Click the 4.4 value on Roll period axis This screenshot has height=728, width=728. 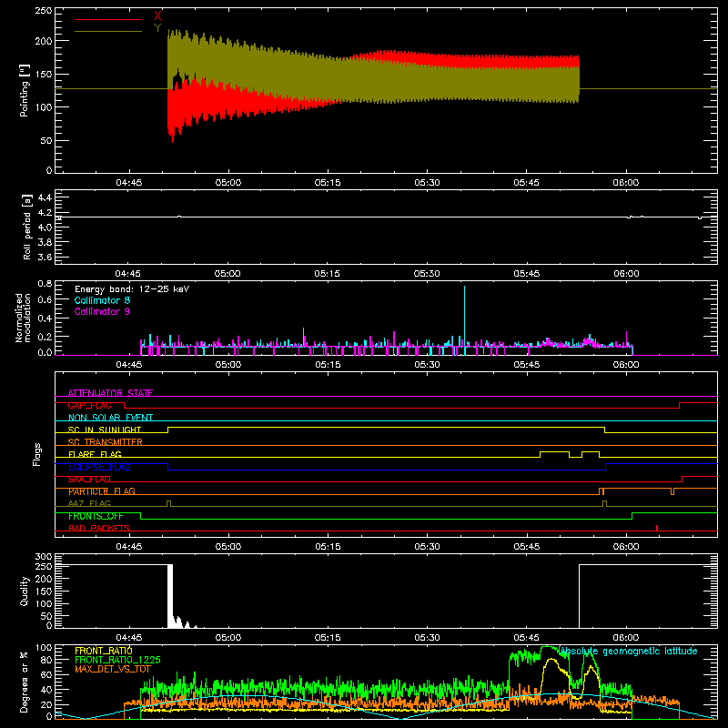[45, 197]
